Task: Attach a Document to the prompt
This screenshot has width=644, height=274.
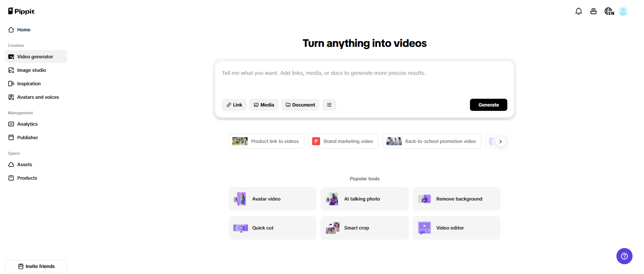Action: pyautogui.click(x=300, y=105)
